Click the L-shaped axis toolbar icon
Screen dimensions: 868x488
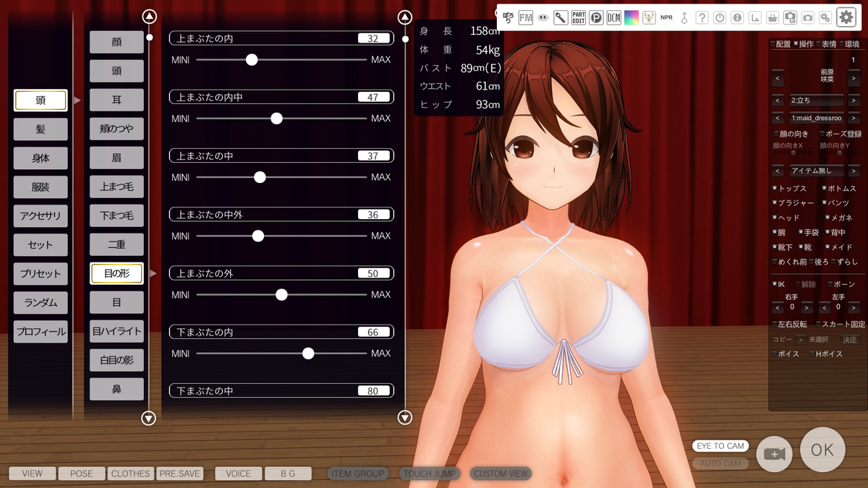point(754,17)
